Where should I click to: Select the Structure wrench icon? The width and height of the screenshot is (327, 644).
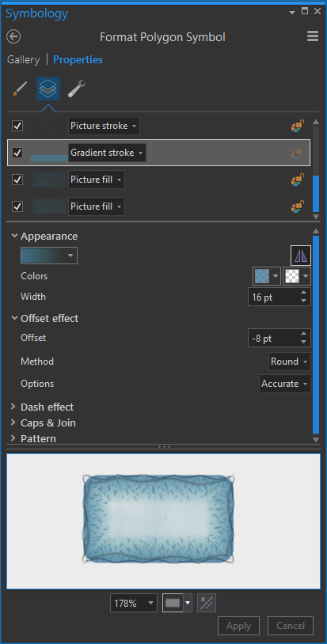click(77, 89)
